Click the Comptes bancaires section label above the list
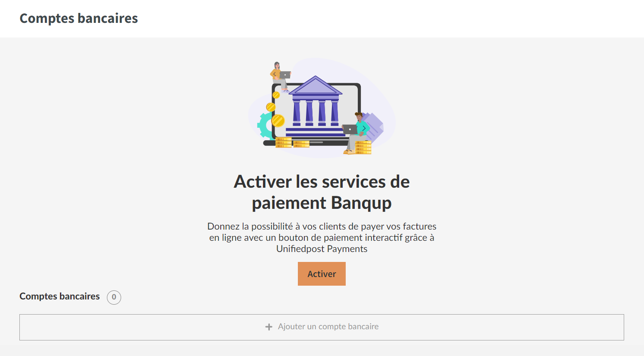Viewport: 644px width, 356px height. (59, 296)
